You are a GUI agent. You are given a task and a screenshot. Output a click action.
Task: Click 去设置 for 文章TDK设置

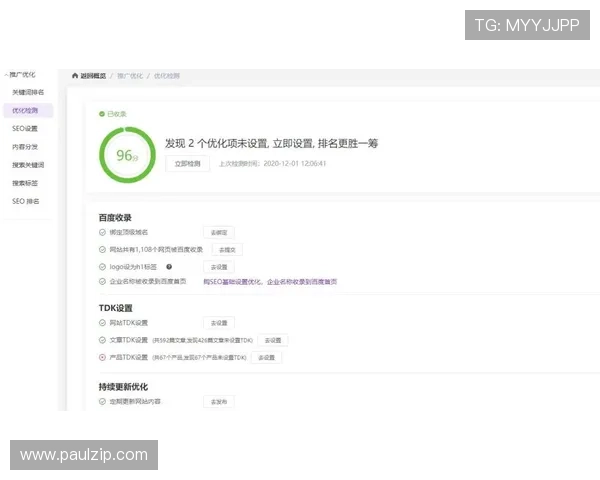pyautogui.click(x=273, y=340)
